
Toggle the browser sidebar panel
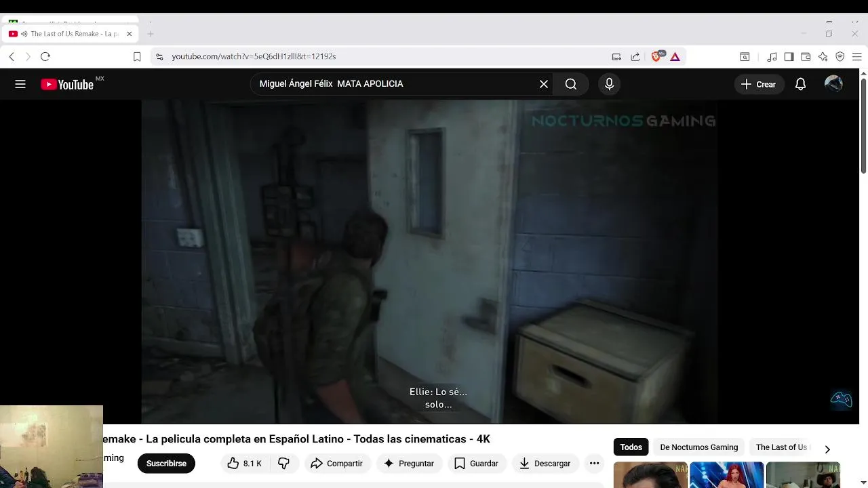[x=789, y=57]
